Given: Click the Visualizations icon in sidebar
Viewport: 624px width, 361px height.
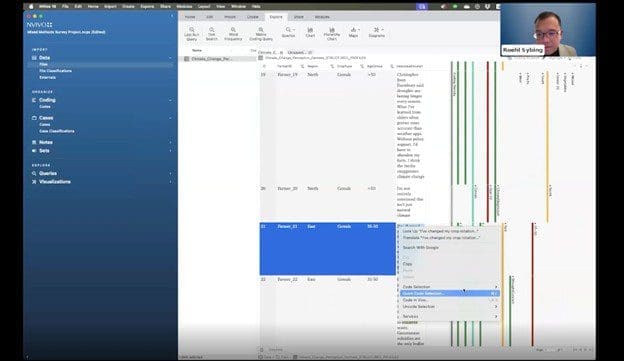Looking at the screenshot, I should tap(34, 182).
